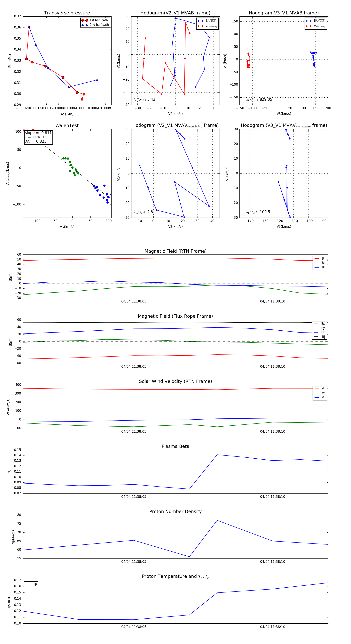The image size is (351, 644).
Task: Select the 'Bt' legend entry
Action: (x=320, y=263)
